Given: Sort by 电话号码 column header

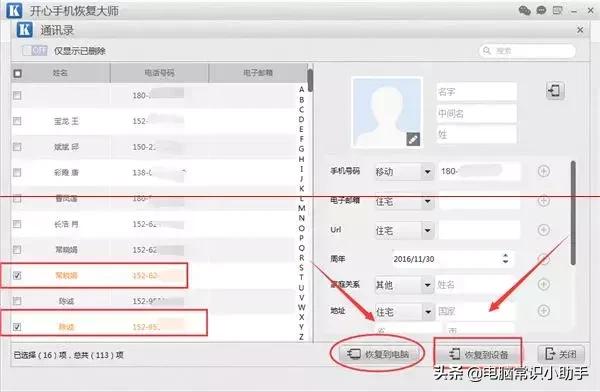Looking at the screenshot, I should (x=160, y=73).
